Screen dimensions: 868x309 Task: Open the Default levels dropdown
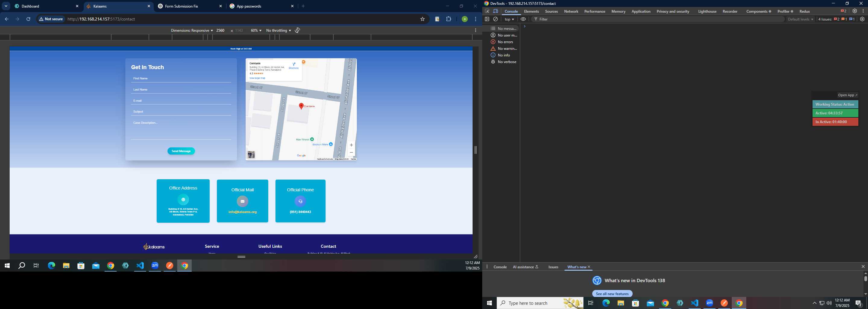pyautogui.click(x=800, y=19)
